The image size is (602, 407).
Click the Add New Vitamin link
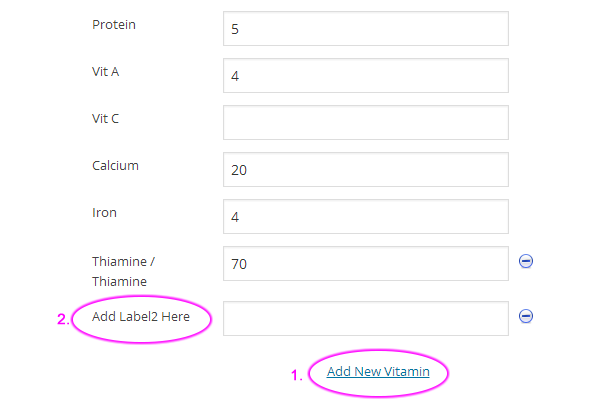click(x=378, y=371)
